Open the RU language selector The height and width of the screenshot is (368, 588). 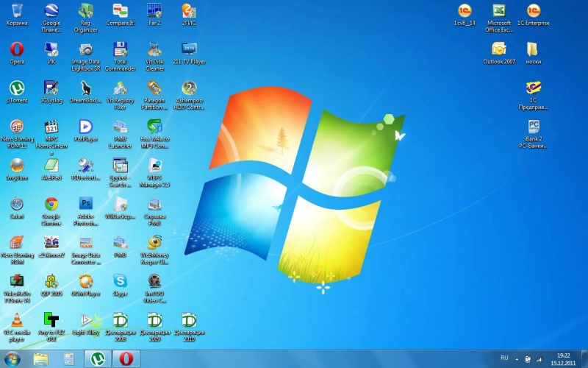(x=504, y=358)
